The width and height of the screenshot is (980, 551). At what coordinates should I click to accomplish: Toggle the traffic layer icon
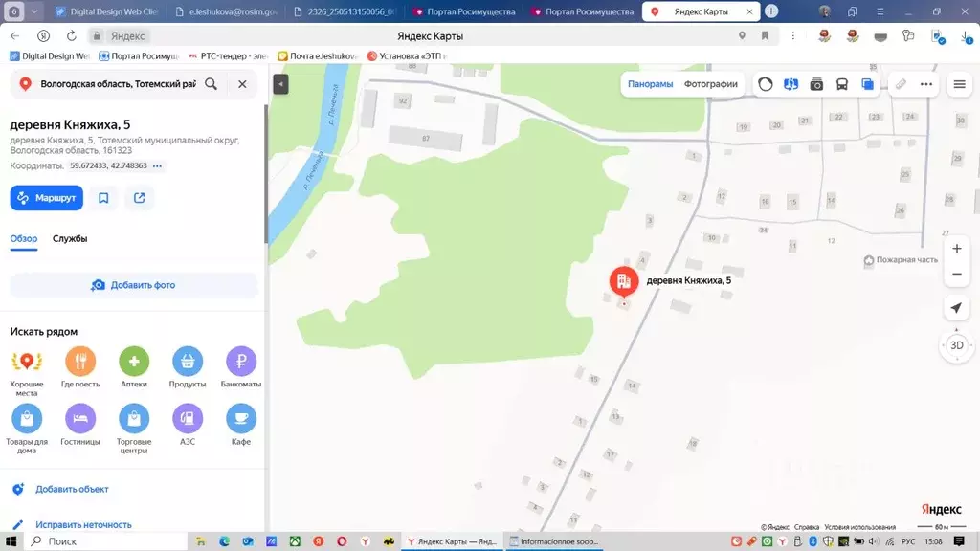pyautogui.click(x=765, y=84)
